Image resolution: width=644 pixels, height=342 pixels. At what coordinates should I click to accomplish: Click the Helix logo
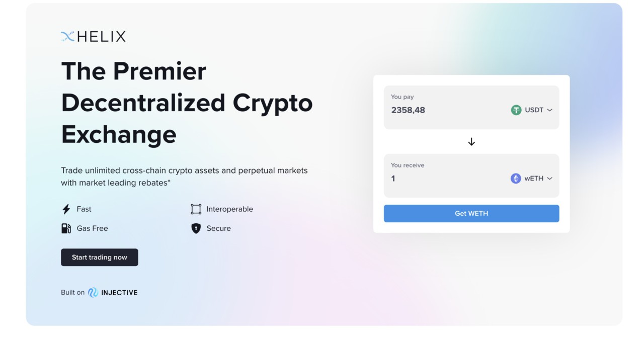[68, 36]
